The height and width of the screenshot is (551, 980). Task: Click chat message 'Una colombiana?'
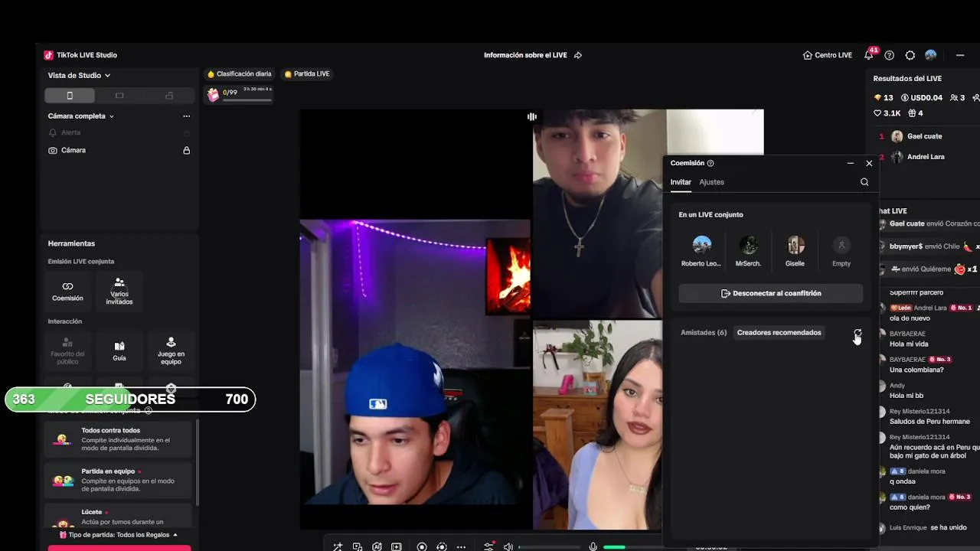point(916,370)
